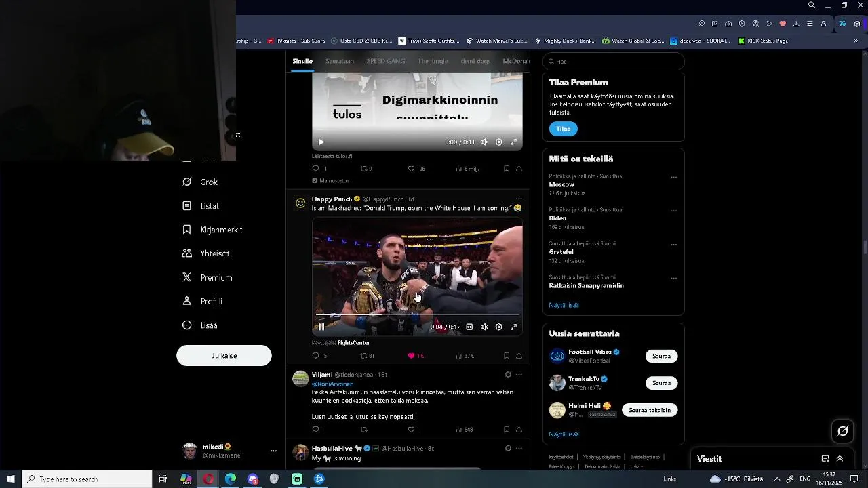This screenshot has width=868, height=488.
Task: Open the floating Grok button
Action: (843, 431)
